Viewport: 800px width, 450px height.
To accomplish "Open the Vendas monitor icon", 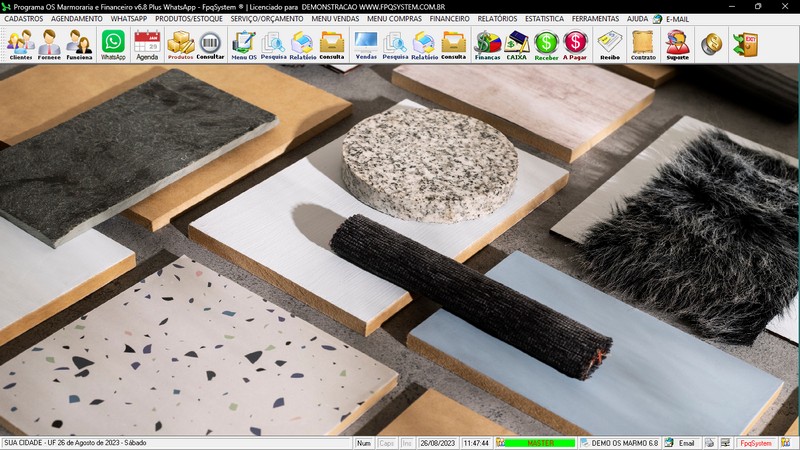I will pos(366,45).
